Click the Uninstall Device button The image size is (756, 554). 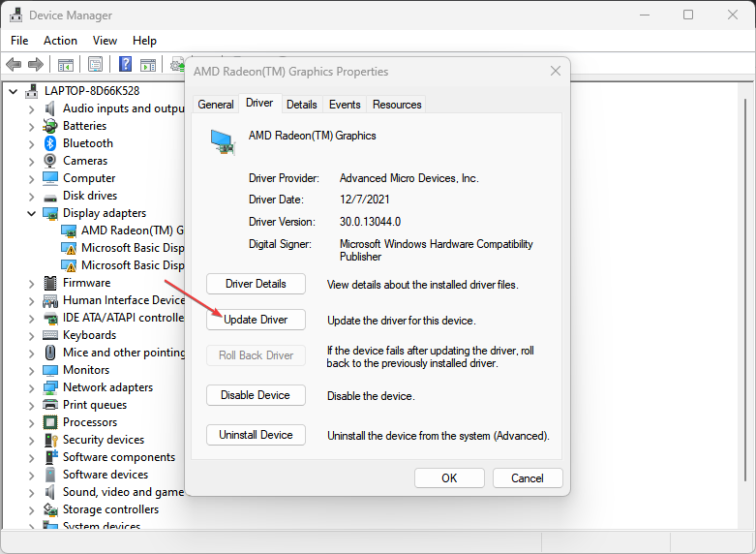[256, 435]
